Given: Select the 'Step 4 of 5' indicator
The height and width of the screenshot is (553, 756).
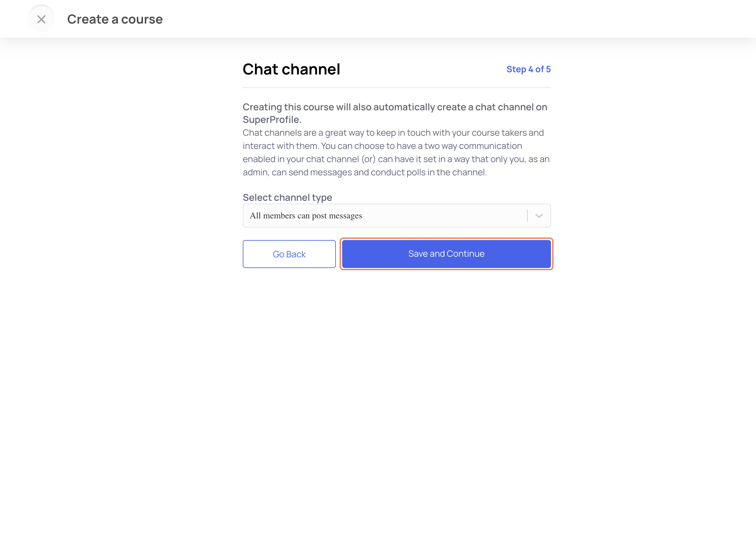Looking at the screenshot, I should (528, 69).
